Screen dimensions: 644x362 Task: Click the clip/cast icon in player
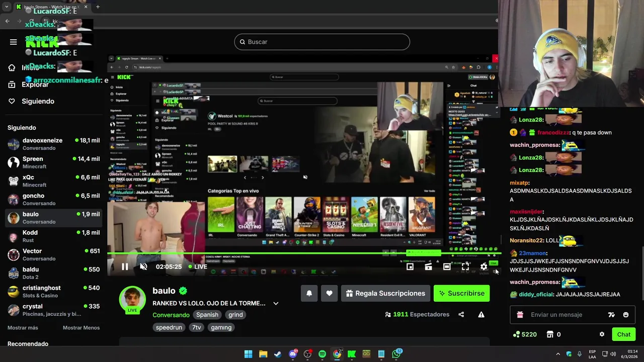[x=428, y=266]
